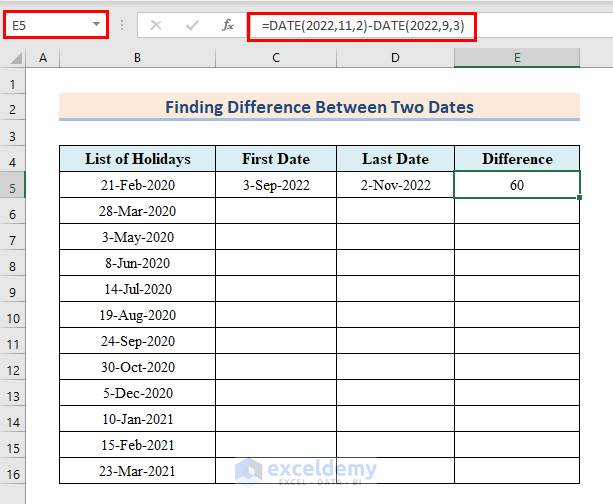Select the cell with 23-Mar-2021

point(137,471)
